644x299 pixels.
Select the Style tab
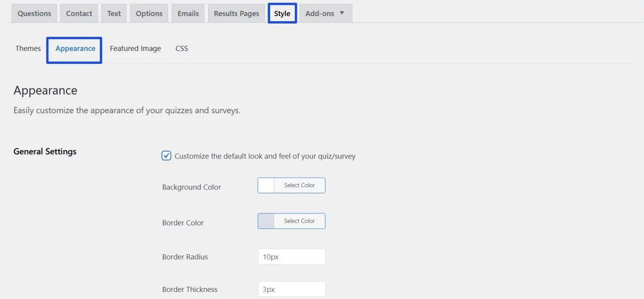[x=282, y=14]
